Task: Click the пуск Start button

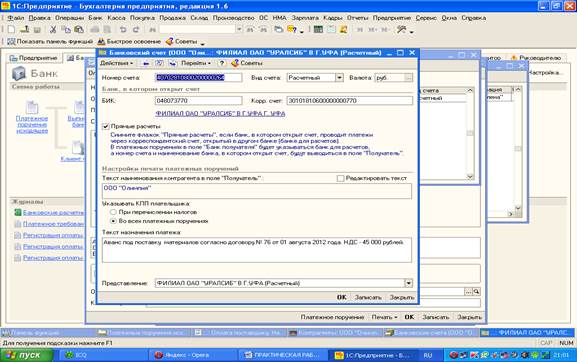Action: coord(26,355)
